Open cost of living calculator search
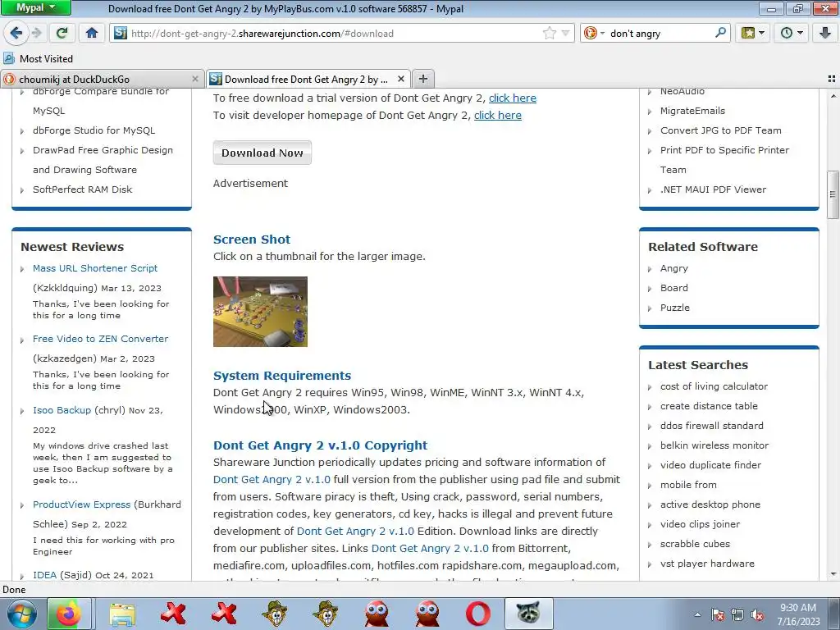 (714, 386)
